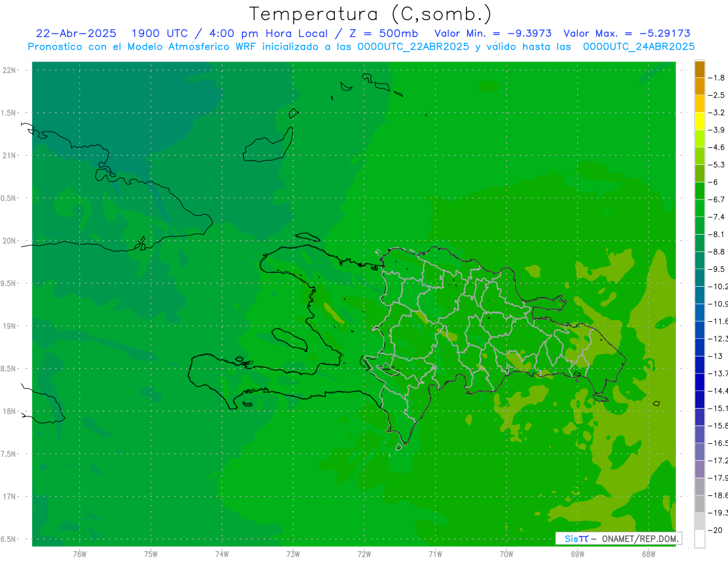Pick the teal swatch between -9.5 and -10.2
Viewport: 728px width, 562px height.
699,278
